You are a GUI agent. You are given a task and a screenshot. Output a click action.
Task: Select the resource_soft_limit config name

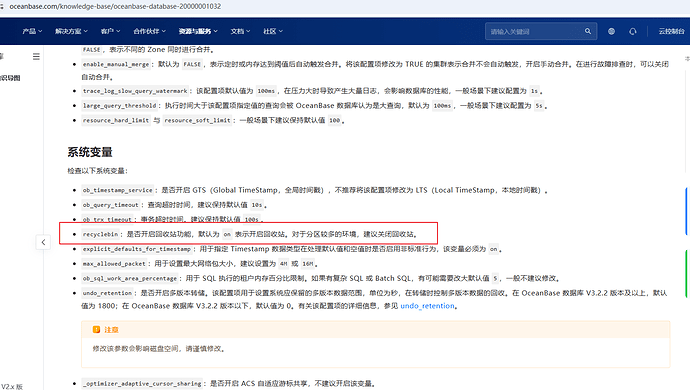(x=197, y=120)
